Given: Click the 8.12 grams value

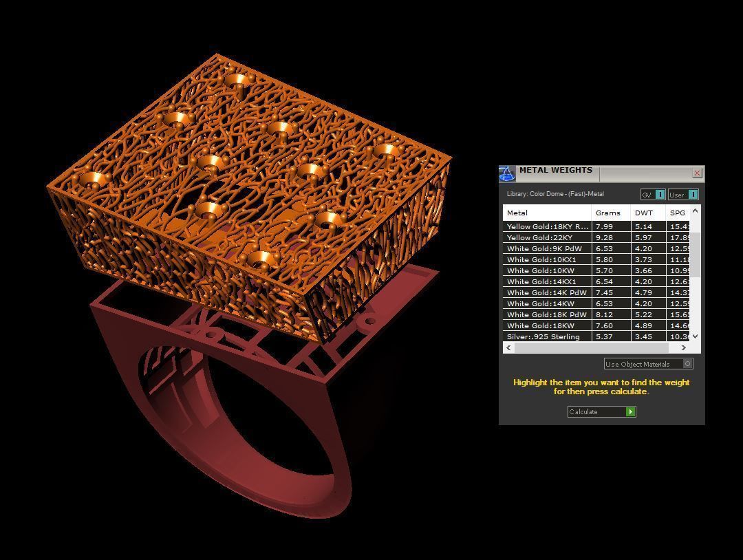Looking at the screenshot, I should 604,314.
